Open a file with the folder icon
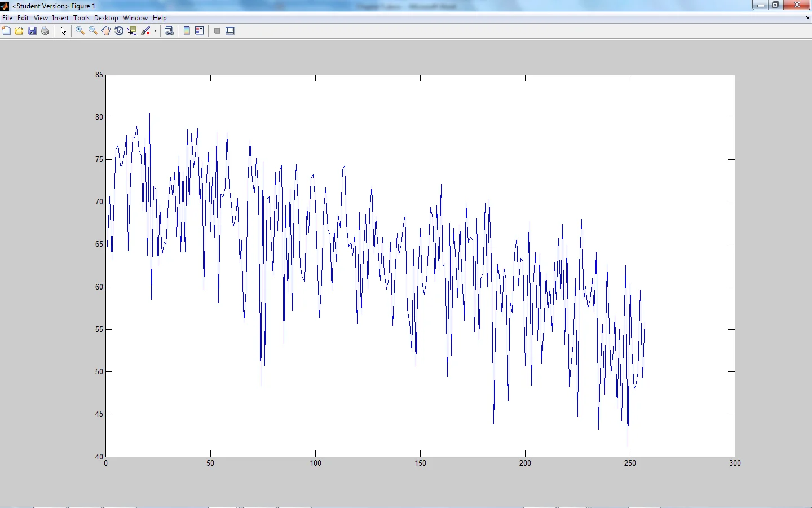Screen dimensions: 812x508 tap(19, 31)
